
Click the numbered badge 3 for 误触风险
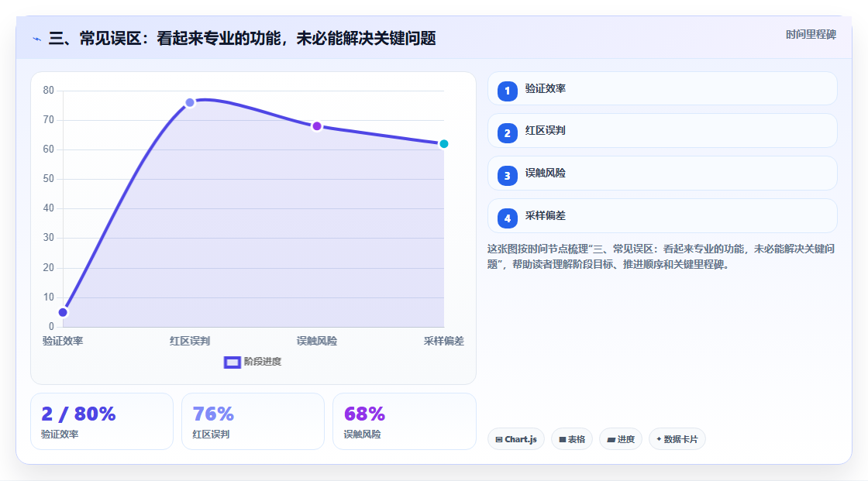click(x=507, y=176)
